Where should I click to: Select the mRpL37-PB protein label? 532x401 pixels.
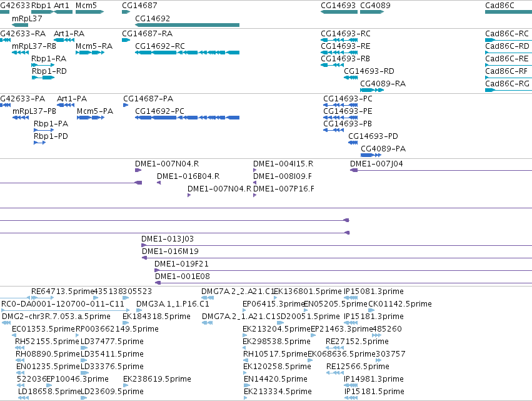tap(34, 111)
